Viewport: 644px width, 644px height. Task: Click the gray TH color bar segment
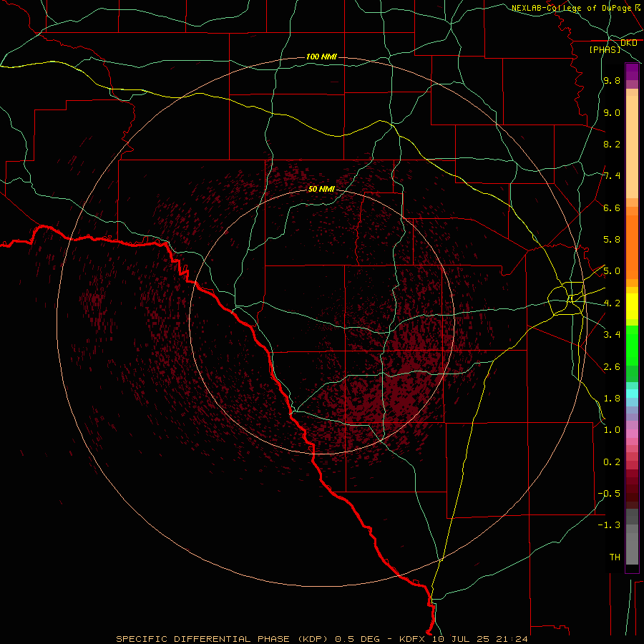tap(632, 548)
